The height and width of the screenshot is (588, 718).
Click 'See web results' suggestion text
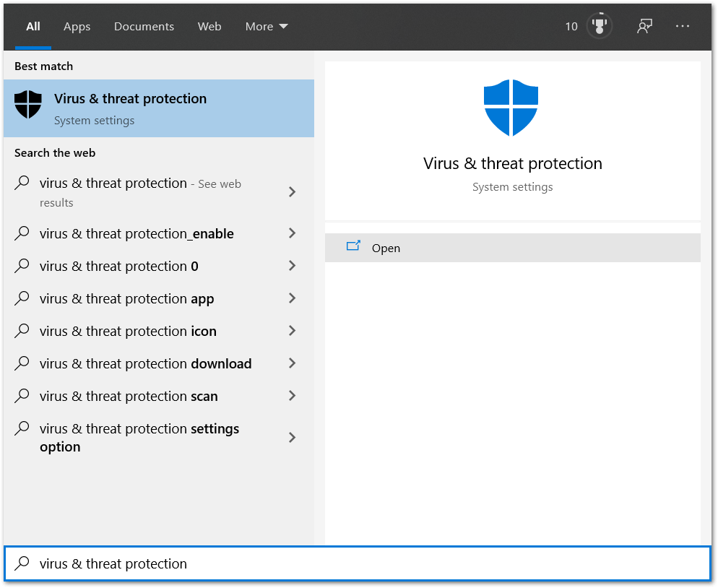pos(140,192)
